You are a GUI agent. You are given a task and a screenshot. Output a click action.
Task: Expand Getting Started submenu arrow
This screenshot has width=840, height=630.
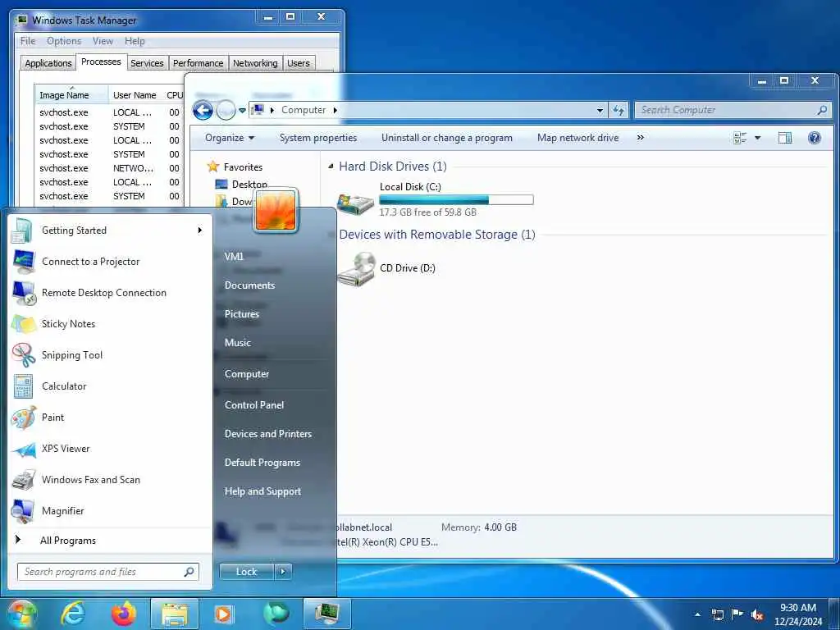click(200, 231)
